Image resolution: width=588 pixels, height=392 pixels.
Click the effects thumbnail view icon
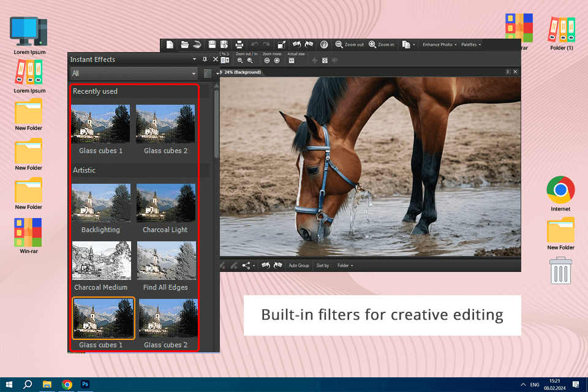208,74
